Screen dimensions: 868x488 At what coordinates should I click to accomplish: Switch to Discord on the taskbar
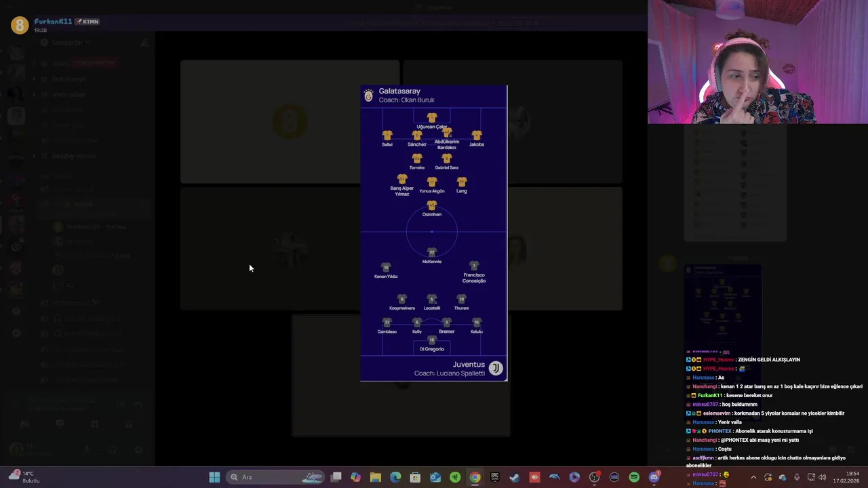654,477
